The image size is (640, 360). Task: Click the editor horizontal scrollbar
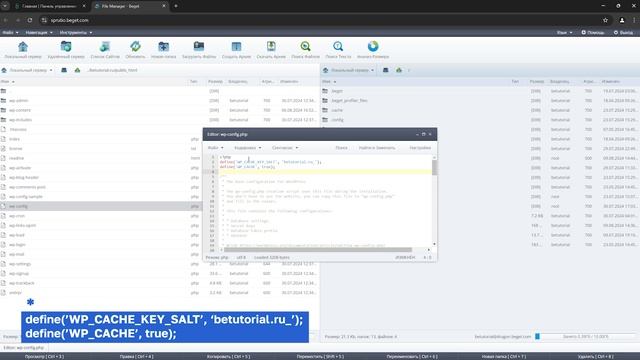(318, 250)
